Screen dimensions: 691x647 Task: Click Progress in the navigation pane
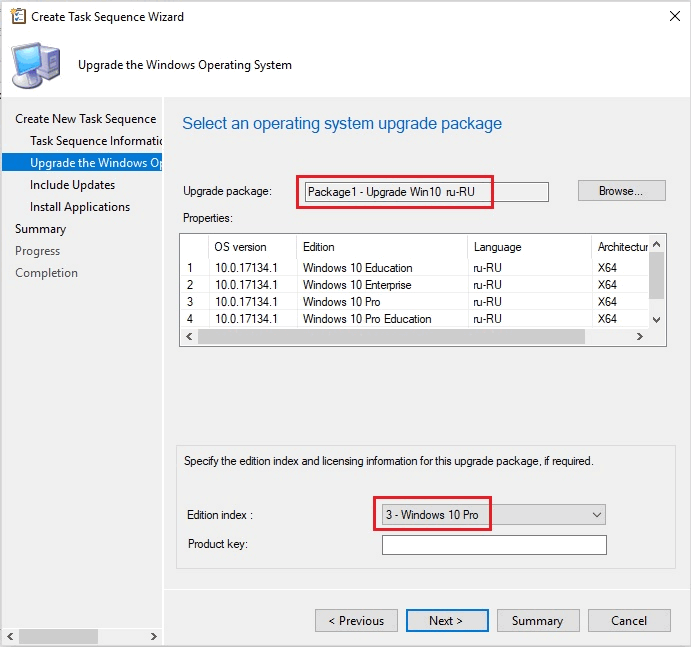37,251
